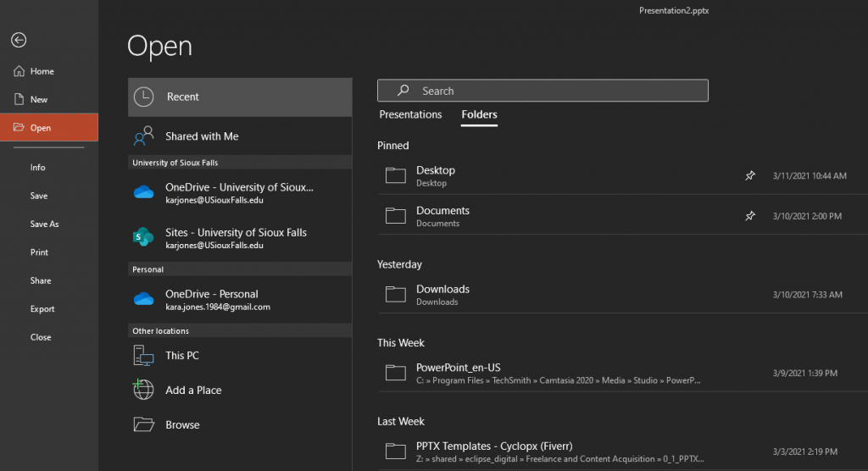This screenshot has width=868, height=471.
Task: Click the Desktop folder icon
Action: coord(396,175)
